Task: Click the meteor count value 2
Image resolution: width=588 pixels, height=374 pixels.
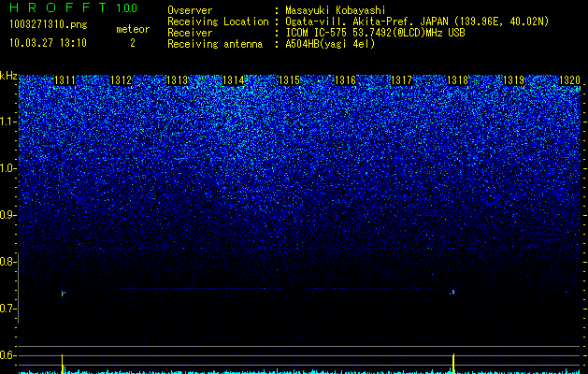Action: [133, 43]
